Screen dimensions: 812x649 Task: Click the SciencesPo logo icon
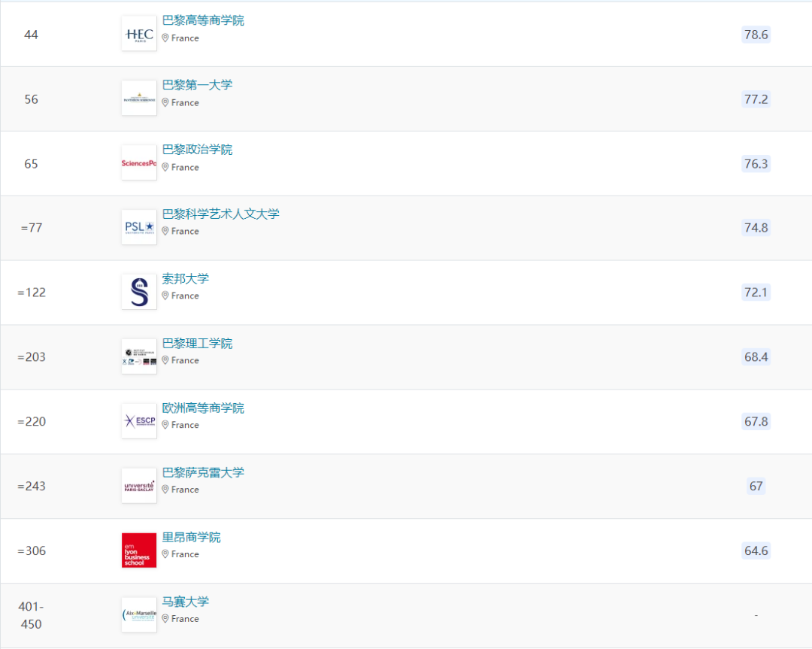(x=138, y=162)
